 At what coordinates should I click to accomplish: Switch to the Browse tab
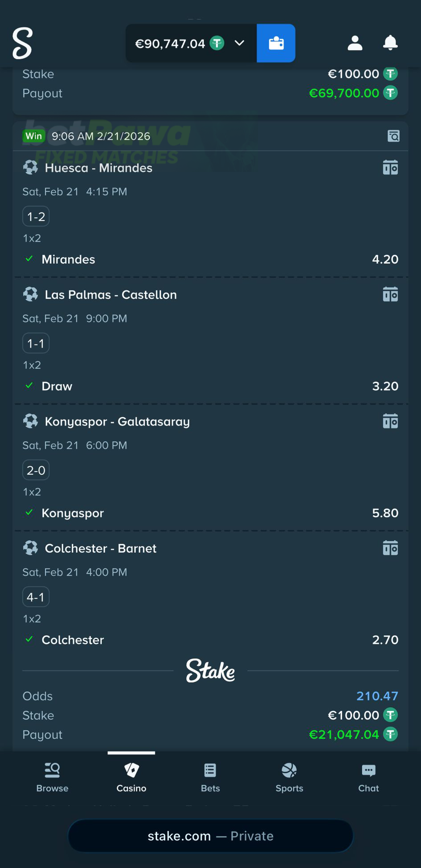[52, 777]
